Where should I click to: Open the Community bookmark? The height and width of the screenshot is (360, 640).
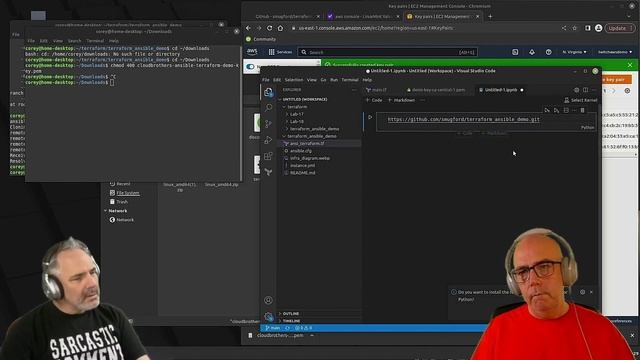coord(261,39)
